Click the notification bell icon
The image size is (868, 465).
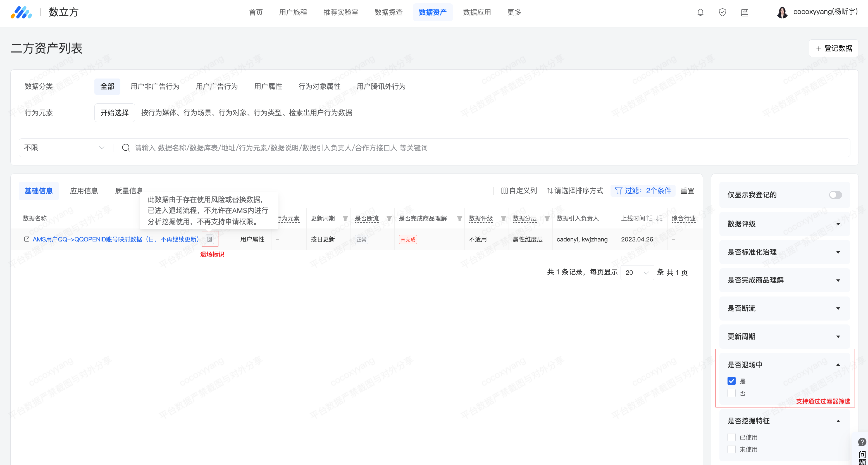[700, 13]
